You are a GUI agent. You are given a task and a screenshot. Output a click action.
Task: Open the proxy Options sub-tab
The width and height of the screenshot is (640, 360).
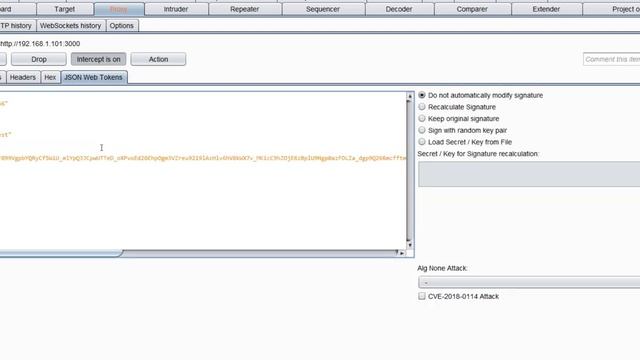pyautogui.click(x=122, y=25)
